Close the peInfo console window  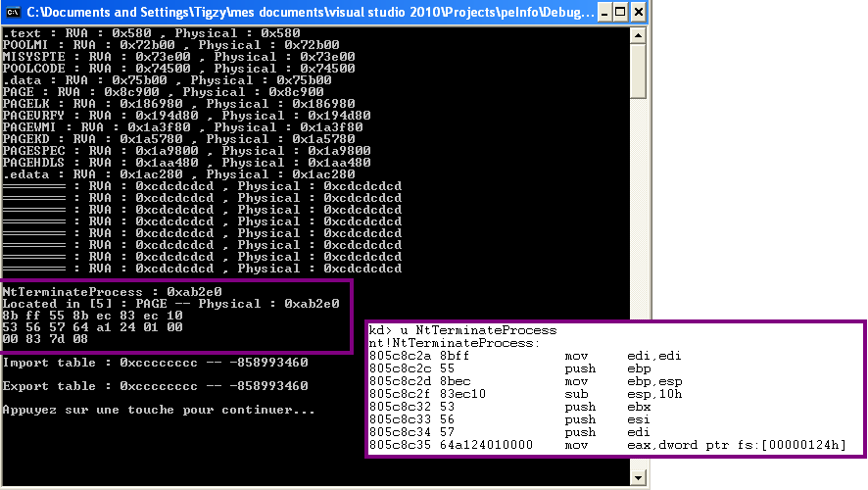640,13
